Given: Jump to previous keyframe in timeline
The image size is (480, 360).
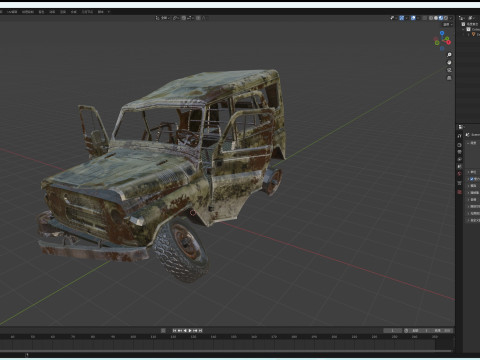Looking at the screenshot, I should [180, 330].
